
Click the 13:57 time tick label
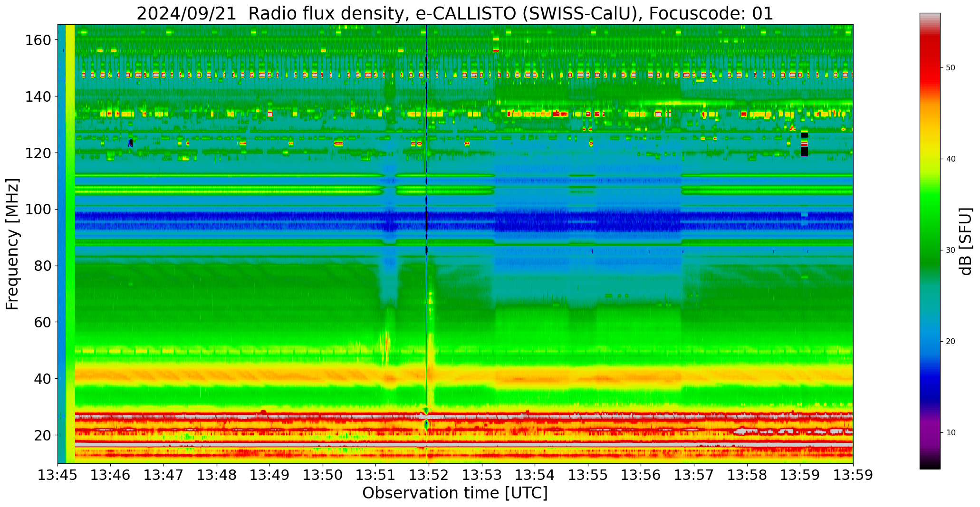pyautogui.click(x=694, y=475)
